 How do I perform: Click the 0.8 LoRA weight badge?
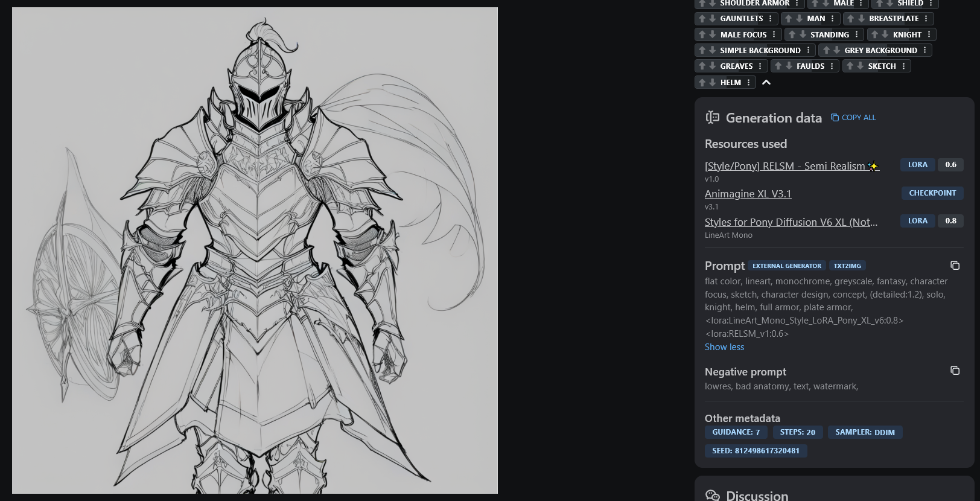coord(950,221)
